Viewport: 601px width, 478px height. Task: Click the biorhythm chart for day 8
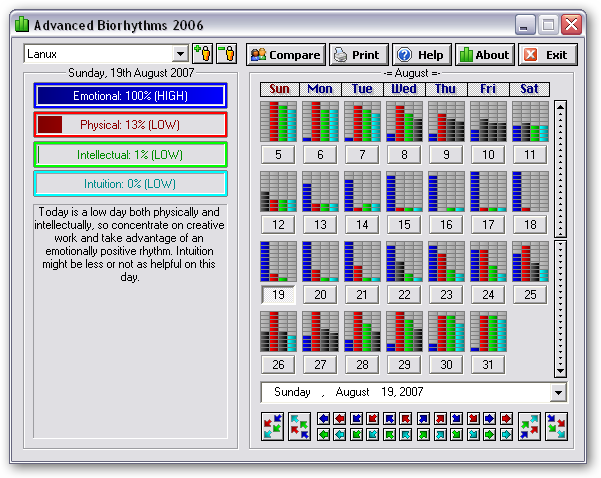(404, 122)
